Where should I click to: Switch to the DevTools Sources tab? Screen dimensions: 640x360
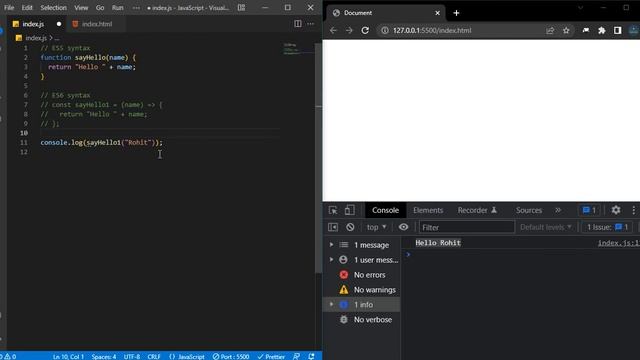tap(529, 210)
